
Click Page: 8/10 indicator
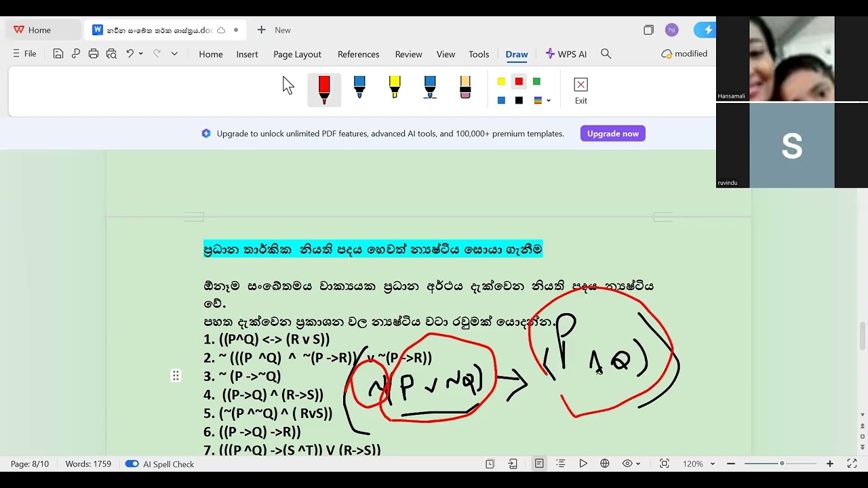(30, 464)
